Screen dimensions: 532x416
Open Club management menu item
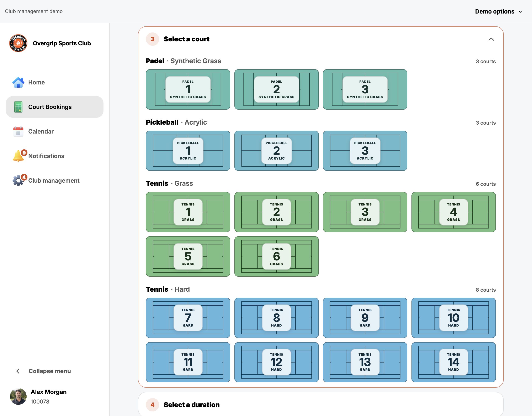point(55,181)
